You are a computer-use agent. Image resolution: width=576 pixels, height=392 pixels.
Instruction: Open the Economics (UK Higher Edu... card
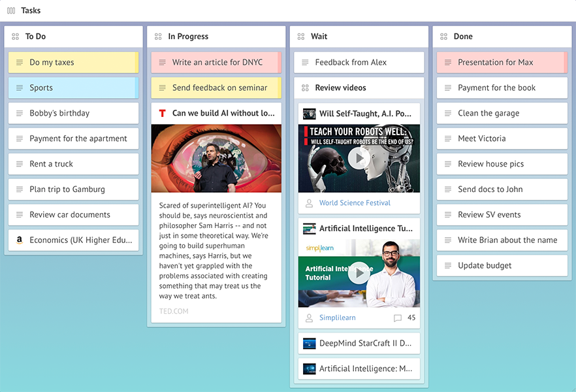[73, 240]
